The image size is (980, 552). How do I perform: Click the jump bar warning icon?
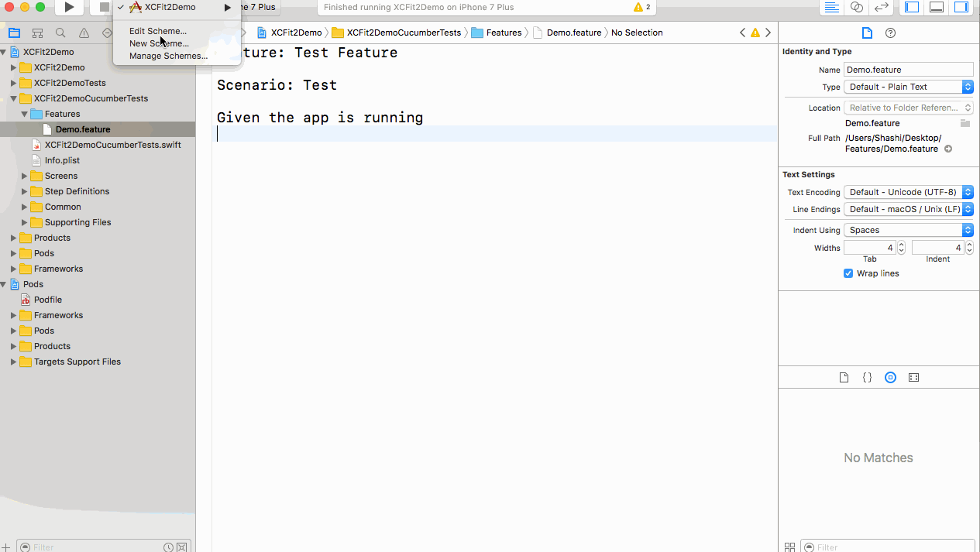tap(755, 33)
